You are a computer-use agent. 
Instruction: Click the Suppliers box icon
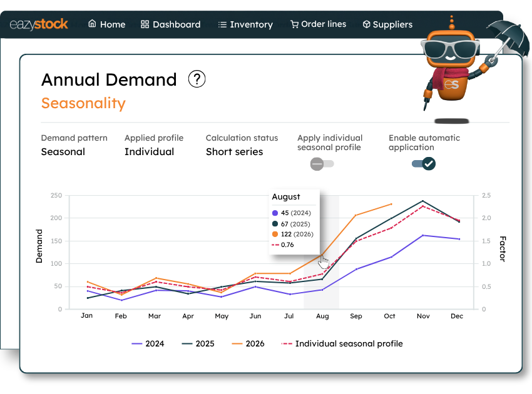pyautogui.click(x=366, y=24)
